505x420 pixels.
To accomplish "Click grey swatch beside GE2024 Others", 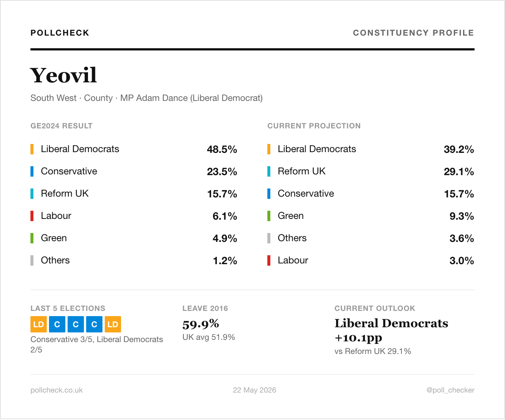I will [x=32, y=260].
